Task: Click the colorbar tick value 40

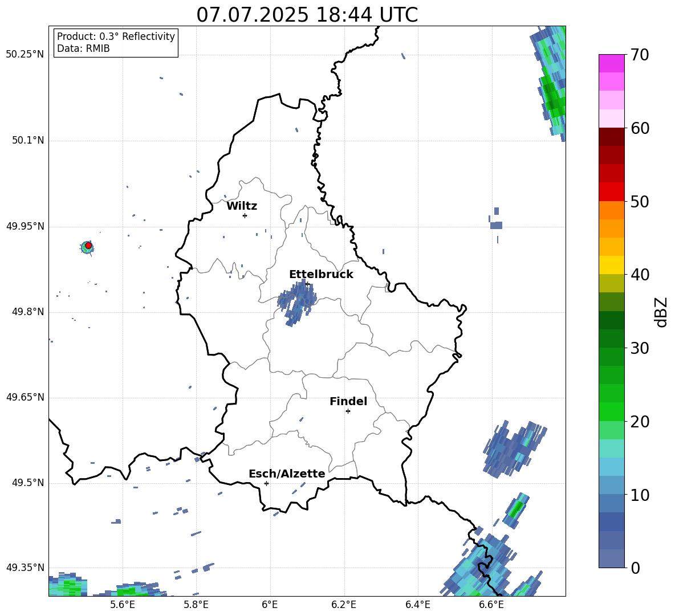Action: pos(640,275)
